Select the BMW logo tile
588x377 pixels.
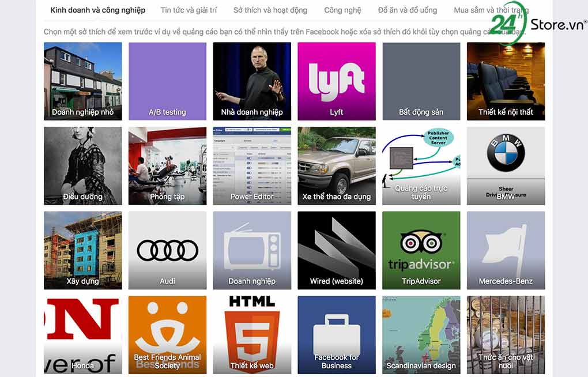pos(506,166)
